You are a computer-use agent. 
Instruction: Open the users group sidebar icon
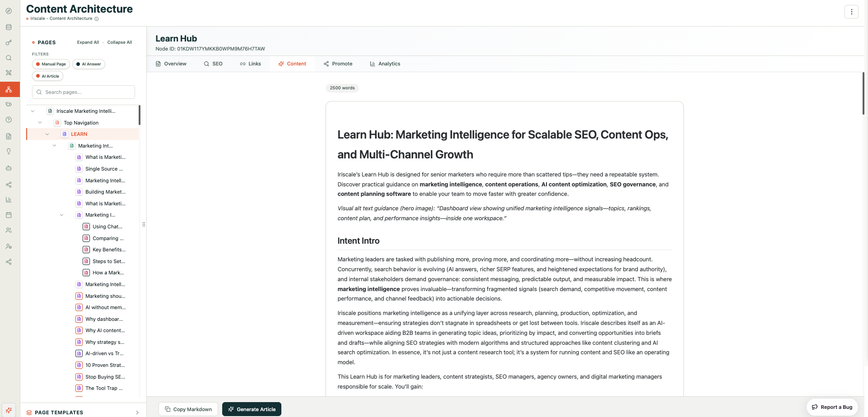point(9,230)
